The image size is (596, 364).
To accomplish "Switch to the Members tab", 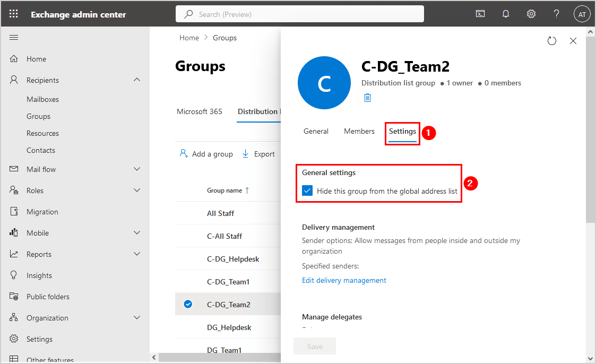I will coord(359,132).
